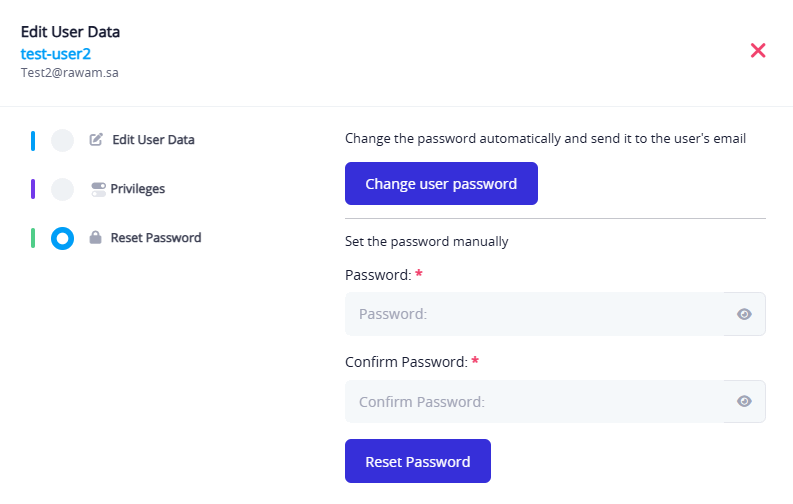Close the Edit User Data dialog
This screenshot has width=793, height=504.
coord(758,50)
